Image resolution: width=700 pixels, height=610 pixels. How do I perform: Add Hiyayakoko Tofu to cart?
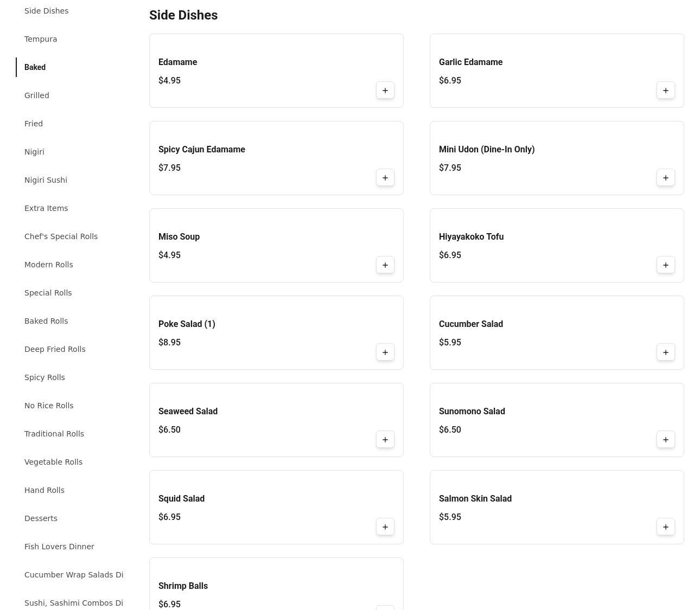pyautogui.click(x=666, y=265)
